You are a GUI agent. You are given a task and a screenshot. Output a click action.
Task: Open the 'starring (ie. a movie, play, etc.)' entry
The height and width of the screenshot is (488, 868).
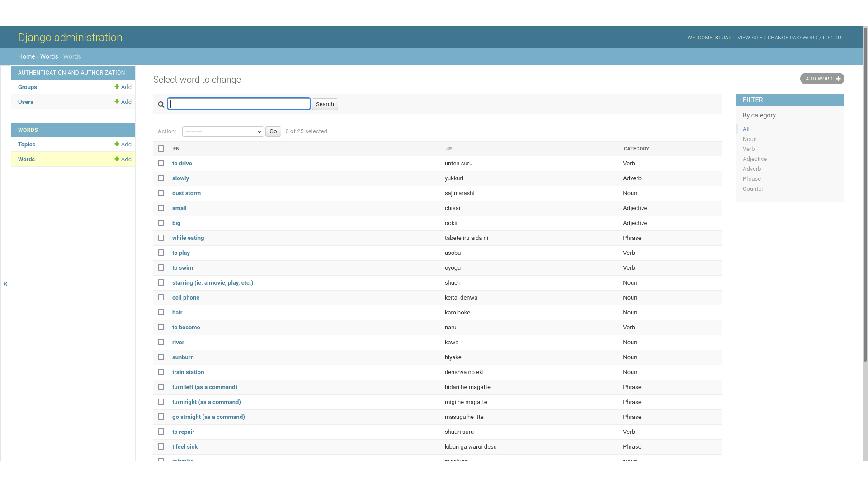212,282
